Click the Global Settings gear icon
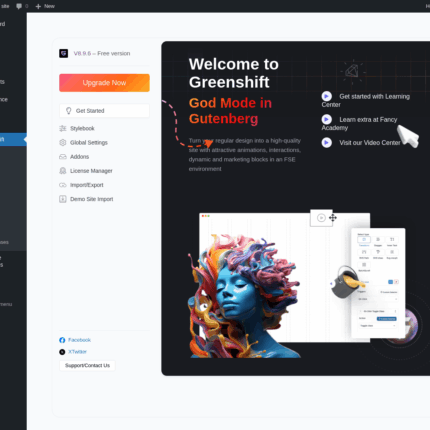The image size is (430, 430). tap(63, 143)
